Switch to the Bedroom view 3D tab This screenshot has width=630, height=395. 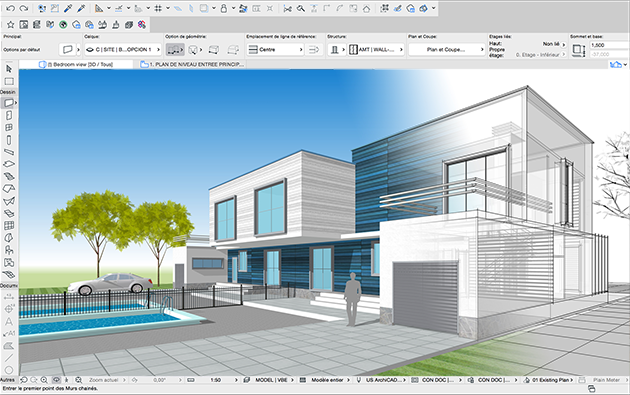(76, 64)
